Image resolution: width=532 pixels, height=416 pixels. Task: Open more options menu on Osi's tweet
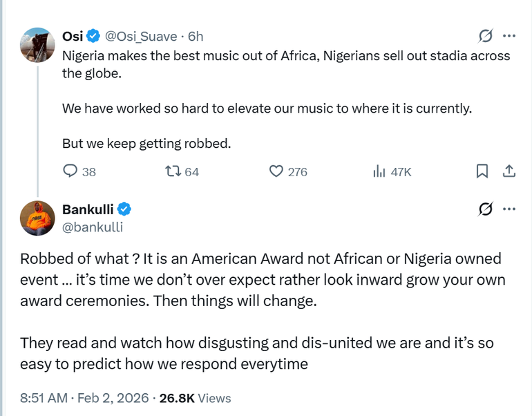(509, 36)
